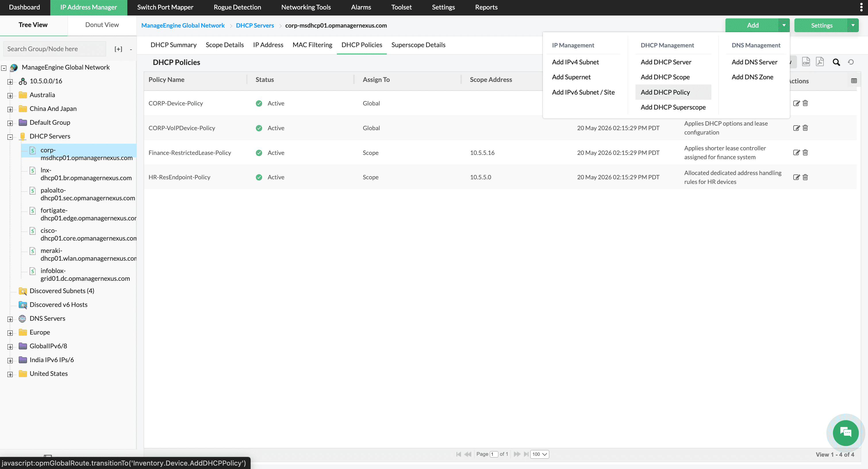This screenshot has height=469, width=868.
Task: Expand the Europe tree node
Action: (10, 333)
